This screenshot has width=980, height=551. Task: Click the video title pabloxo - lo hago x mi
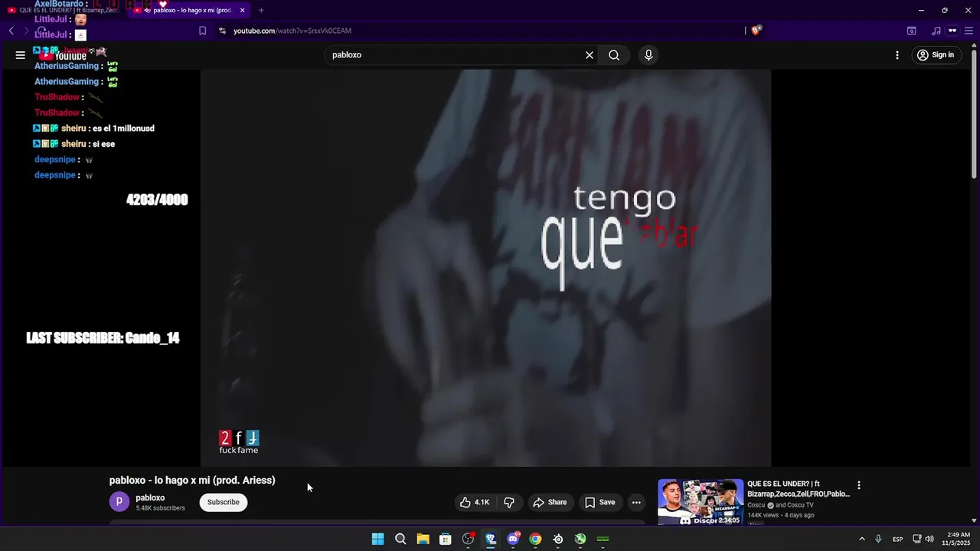pos(192,481)
